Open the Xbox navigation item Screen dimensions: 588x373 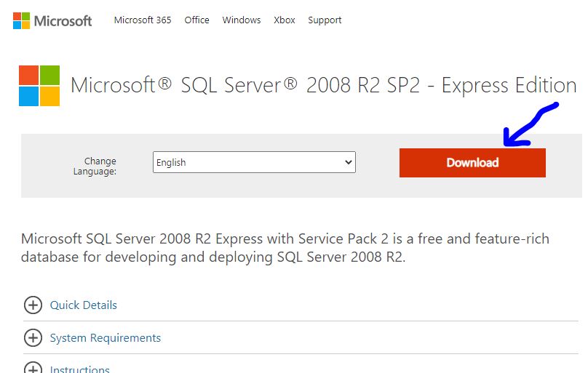(285, 20)
